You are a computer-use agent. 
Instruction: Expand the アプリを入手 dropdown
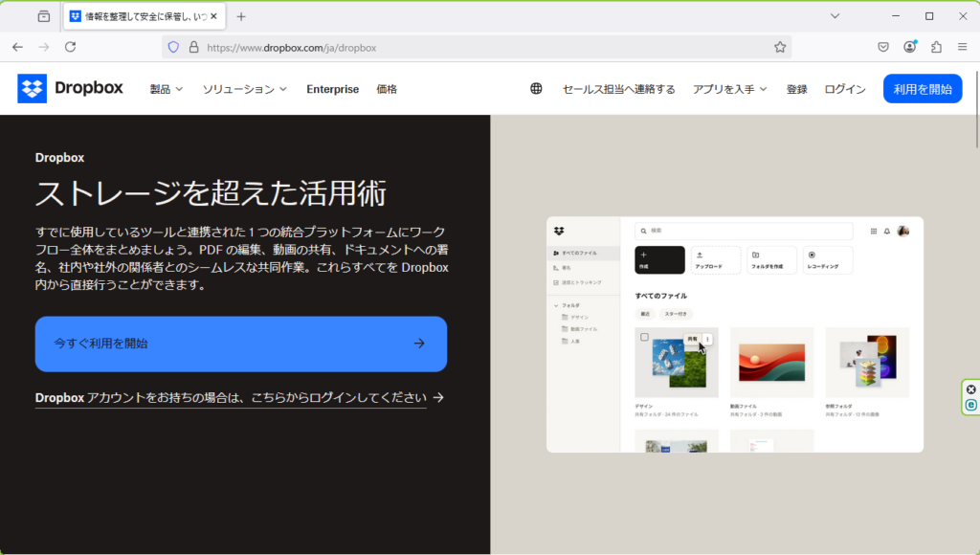[729, 89]
